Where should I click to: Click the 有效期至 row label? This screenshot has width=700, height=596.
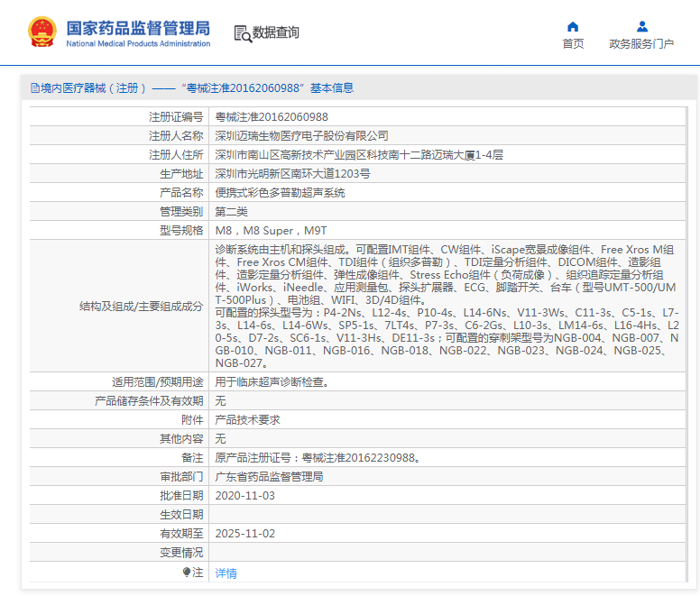[x=181, y=534]
